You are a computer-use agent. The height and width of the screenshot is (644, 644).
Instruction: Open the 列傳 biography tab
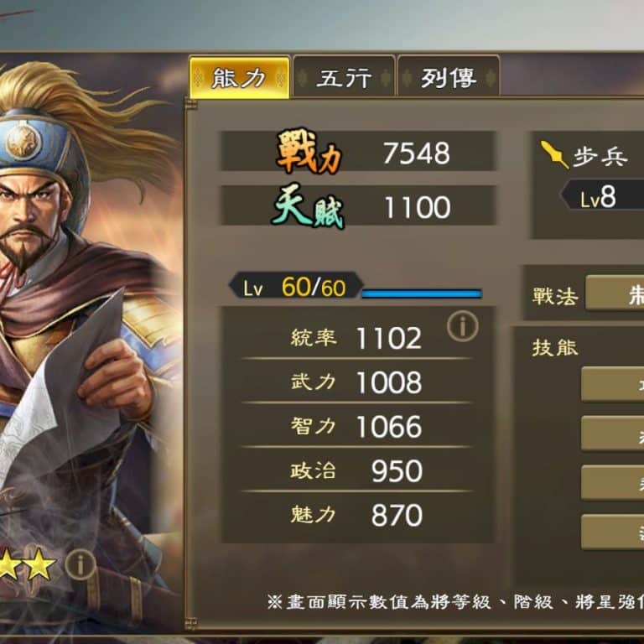tap(449, 77)
